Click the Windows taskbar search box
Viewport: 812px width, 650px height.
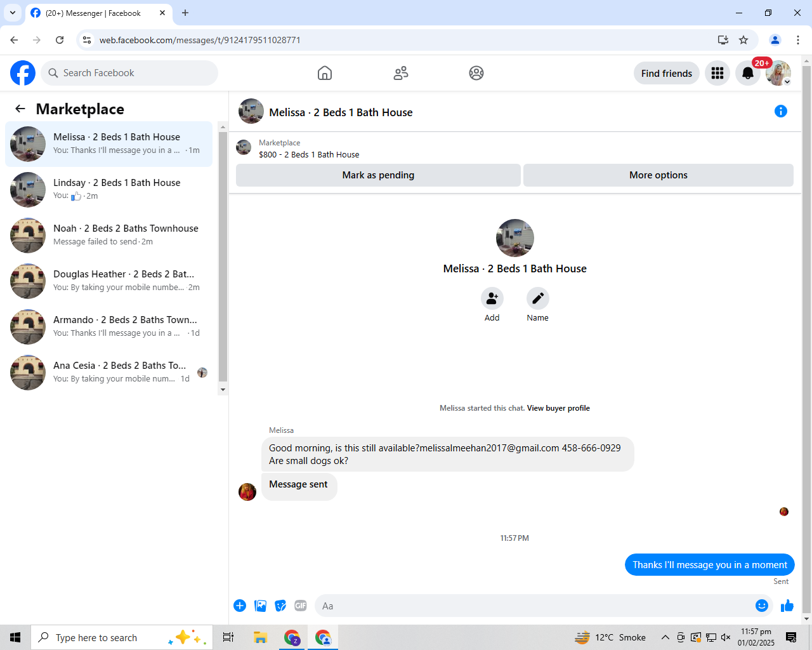point(121,637)
